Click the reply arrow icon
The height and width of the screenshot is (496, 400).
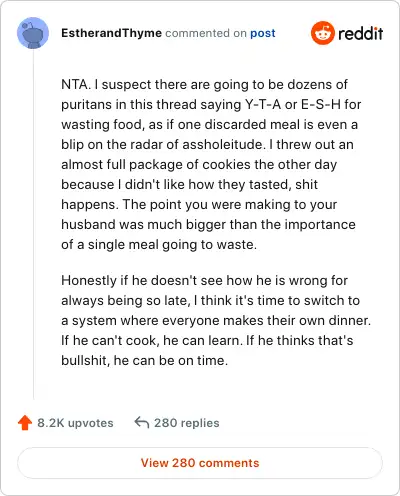point(141,422)
